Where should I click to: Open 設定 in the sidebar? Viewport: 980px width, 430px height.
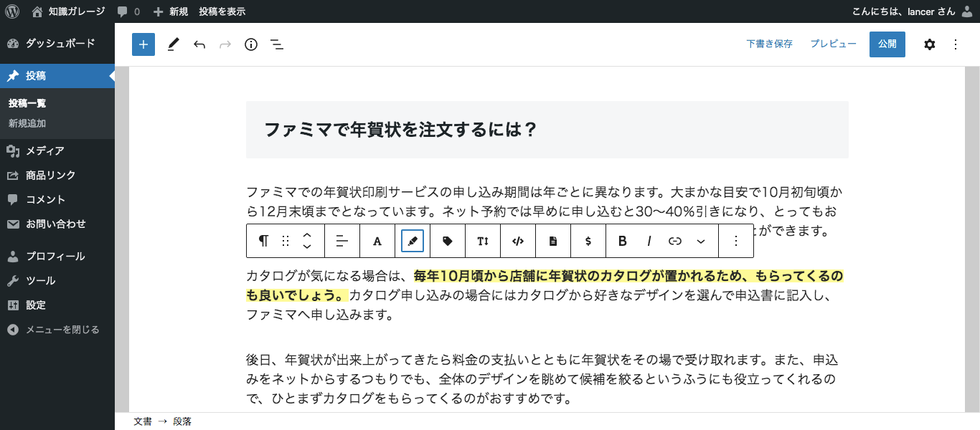tap(57, 305)
